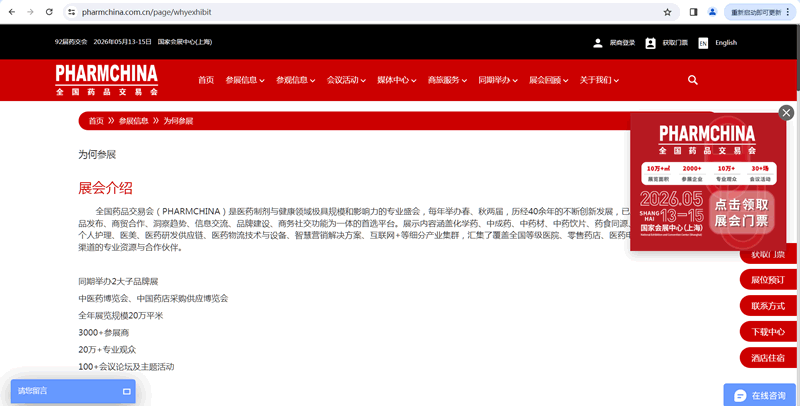The image size is (800, 406).
Task: Open the 在线咨询 chat button
Action: (x=760, y=395)
